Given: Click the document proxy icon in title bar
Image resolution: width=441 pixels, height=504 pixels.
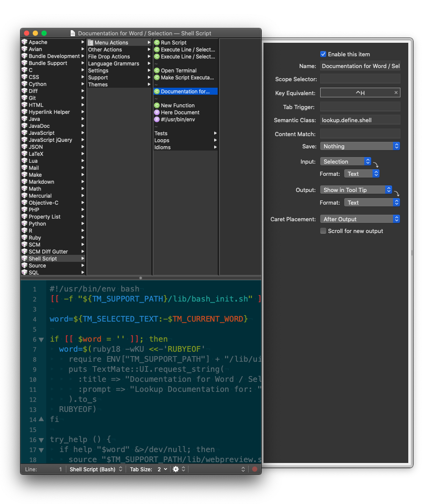Looking at the screenshot, I should coord(73,33).
